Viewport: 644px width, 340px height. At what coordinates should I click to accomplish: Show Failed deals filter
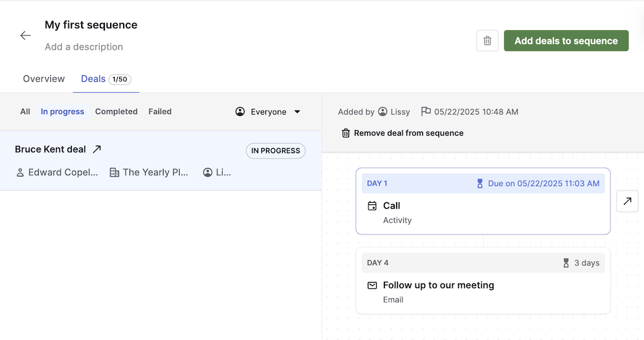(160, 111)
